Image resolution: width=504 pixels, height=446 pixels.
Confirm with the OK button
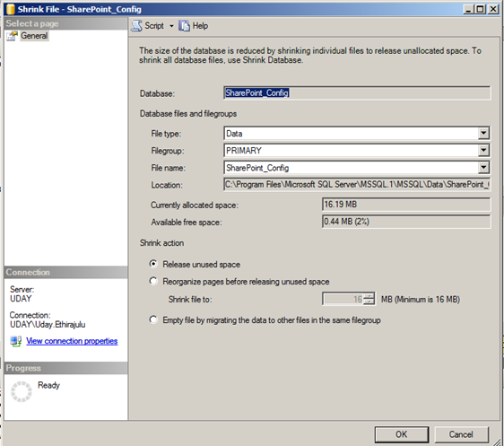click(x=402, y=434)
